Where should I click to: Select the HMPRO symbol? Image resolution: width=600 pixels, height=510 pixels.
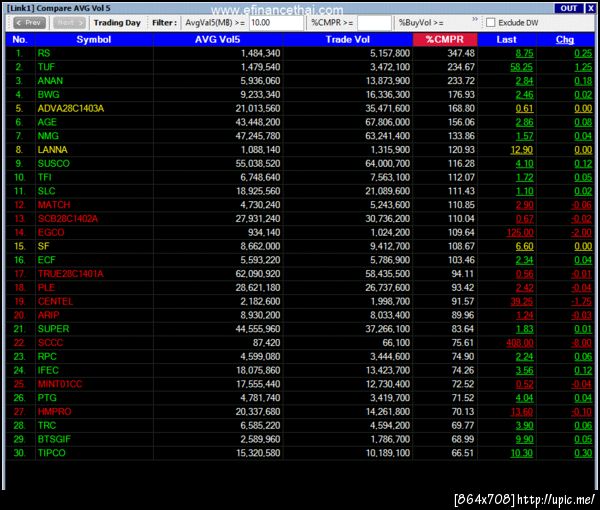pyautogui.click(x=54, y=411)
